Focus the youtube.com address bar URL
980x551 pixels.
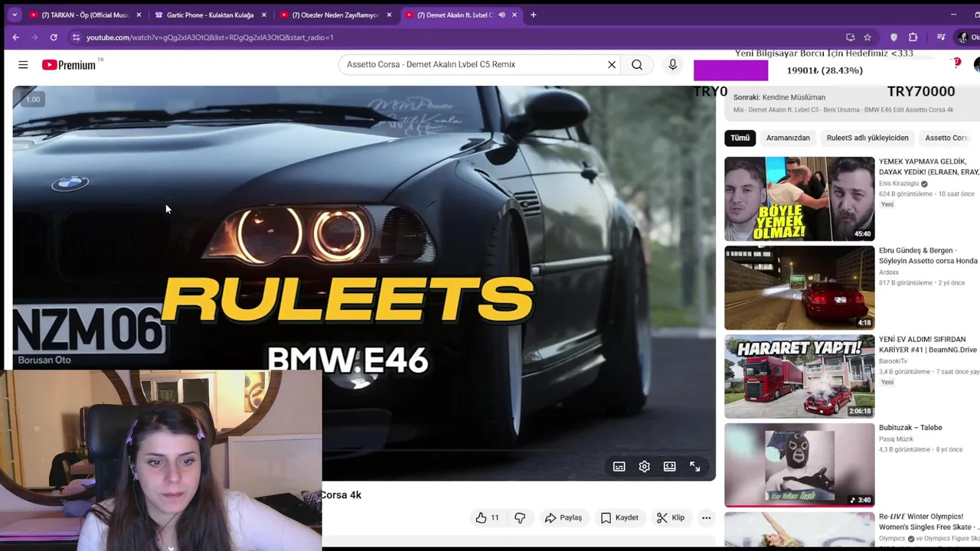(210, 37)
